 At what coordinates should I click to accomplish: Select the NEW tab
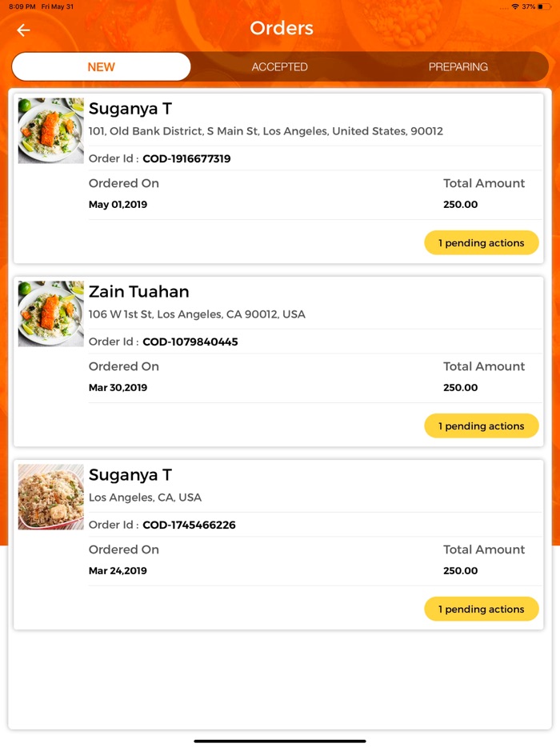tap(101, 67)
